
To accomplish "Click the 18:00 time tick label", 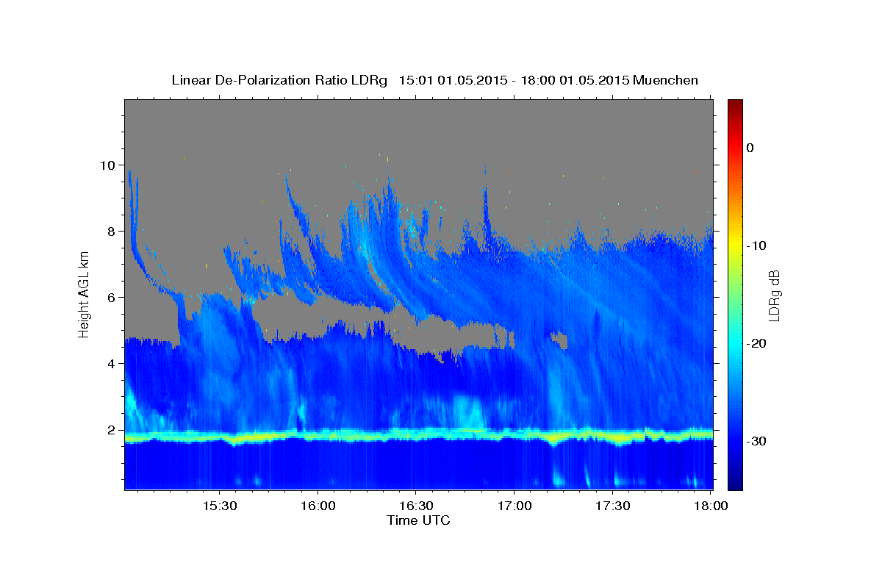I will [x=710, y=506].
